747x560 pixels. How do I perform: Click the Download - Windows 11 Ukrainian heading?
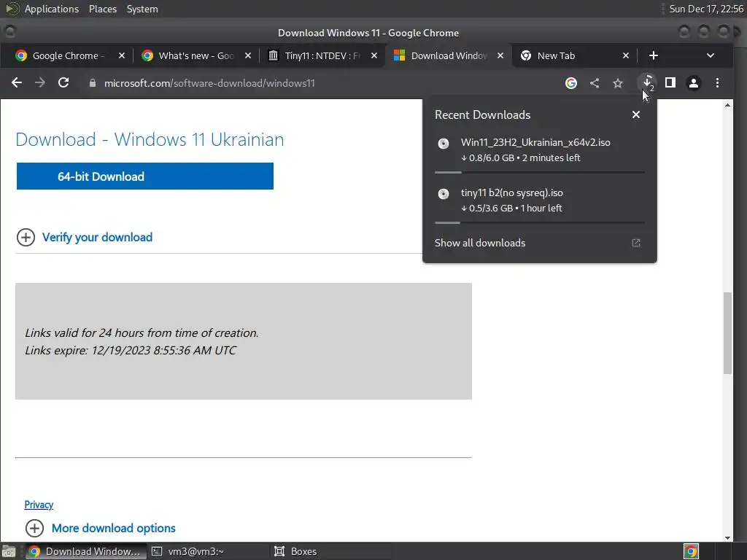(x=150, y=139)
